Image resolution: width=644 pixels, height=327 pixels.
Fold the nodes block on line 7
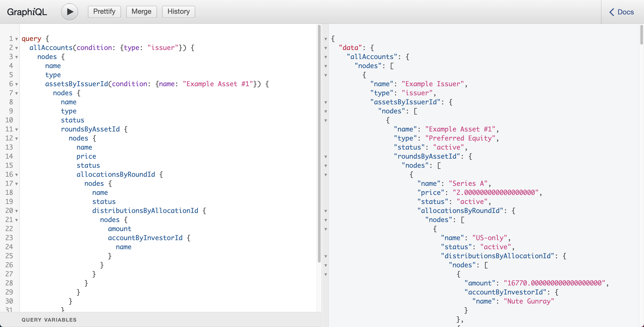[x=16, y=93]
